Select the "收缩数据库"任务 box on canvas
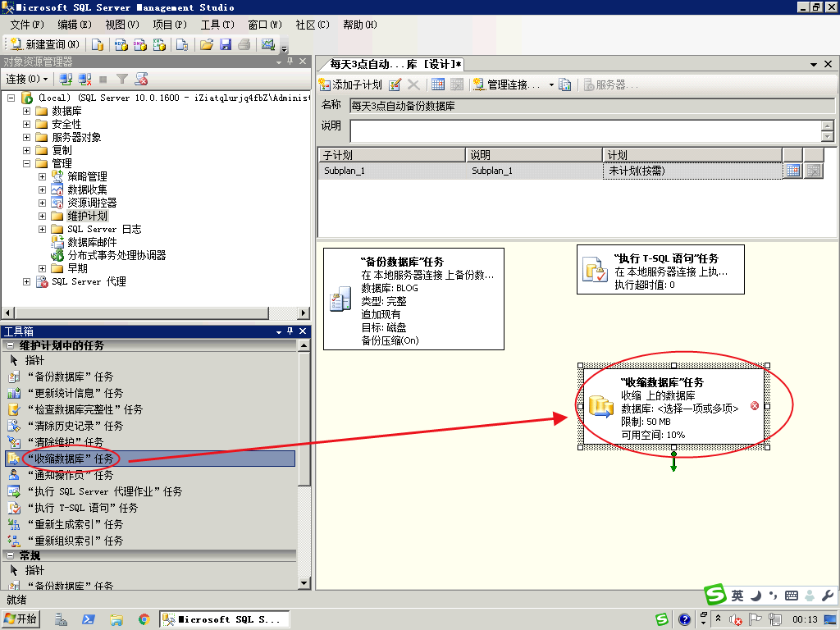The width and height of the screenshot is (840, 630). tap(674, 406)
